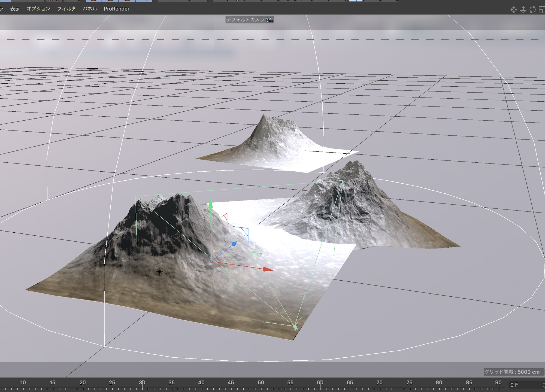Select the green camera object in viewport
The width and height of the screenshot is (545, 392).
click(x=295, y=327)
